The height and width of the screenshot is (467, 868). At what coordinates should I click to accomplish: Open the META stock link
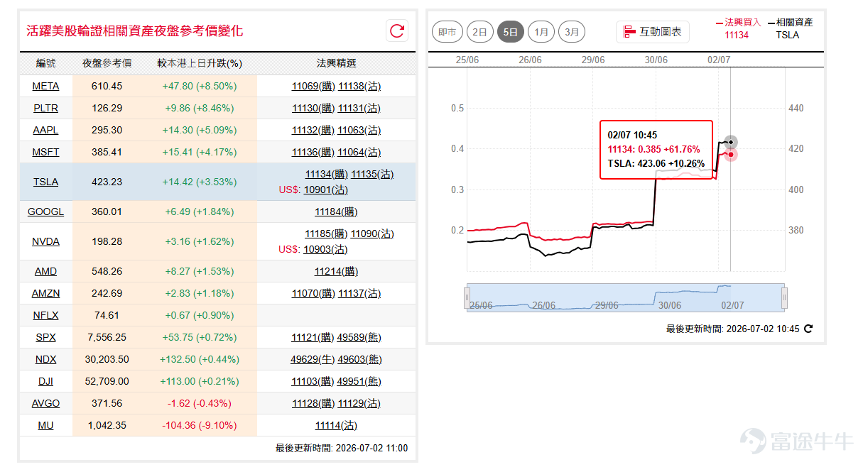(46, 86)
